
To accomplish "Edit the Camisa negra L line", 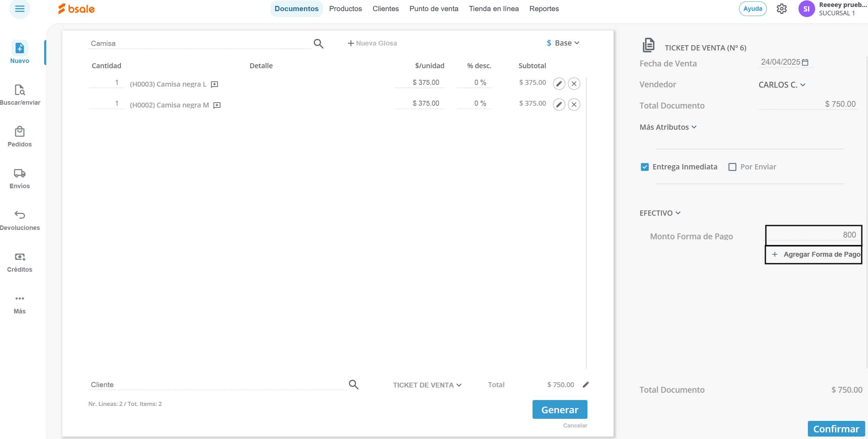I will [x=559, y=84].
